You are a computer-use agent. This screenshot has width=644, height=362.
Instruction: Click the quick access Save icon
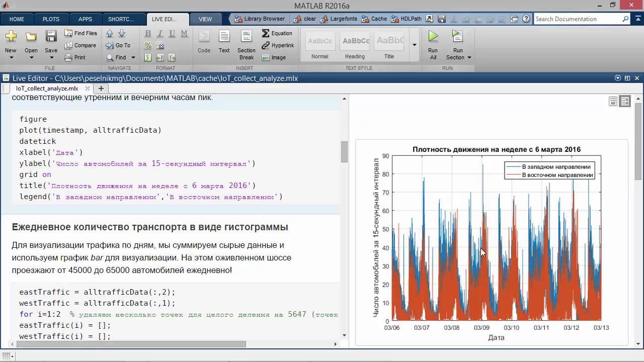(x=441, y=19)
